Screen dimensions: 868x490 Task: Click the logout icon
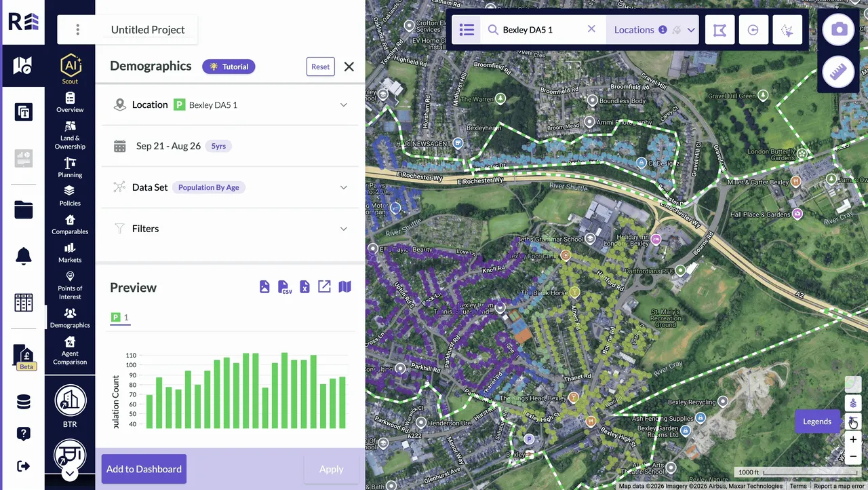pos(23,466)
